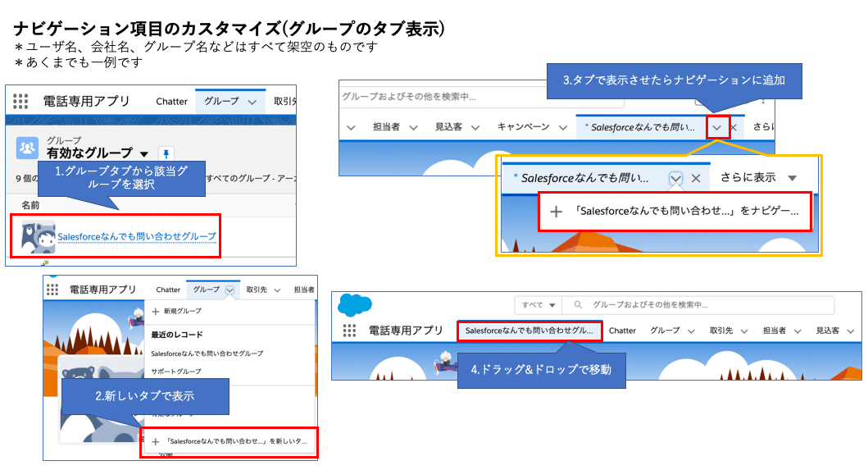Expand the 見込客 chevron in step 4 screenshot
Screen dimensions: 868x470
[851, 331]
